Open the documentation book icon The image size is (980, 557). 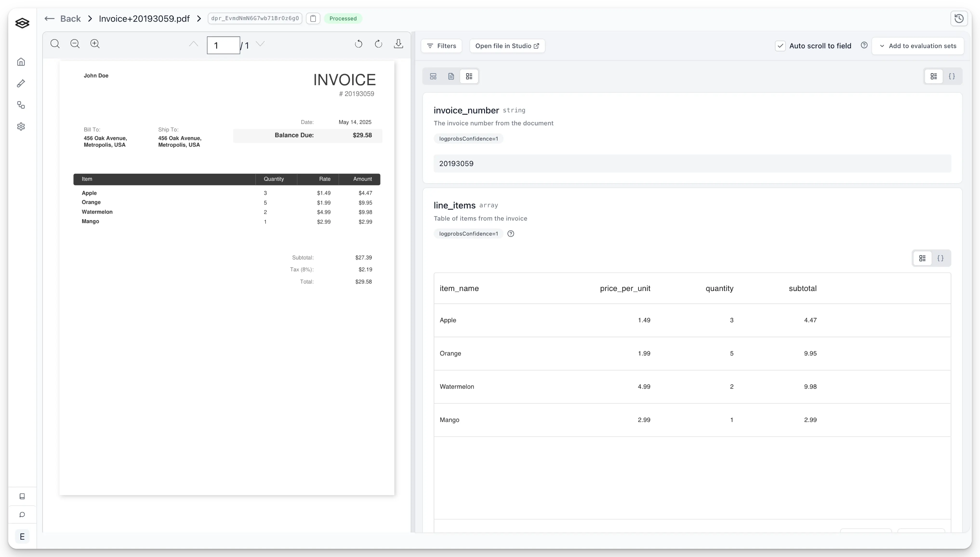click(22, 496)
